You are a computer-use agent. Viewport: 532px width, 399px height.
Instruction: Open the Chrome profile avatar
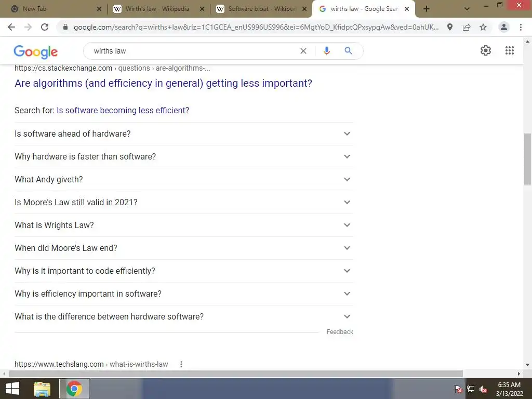point(504,27)
